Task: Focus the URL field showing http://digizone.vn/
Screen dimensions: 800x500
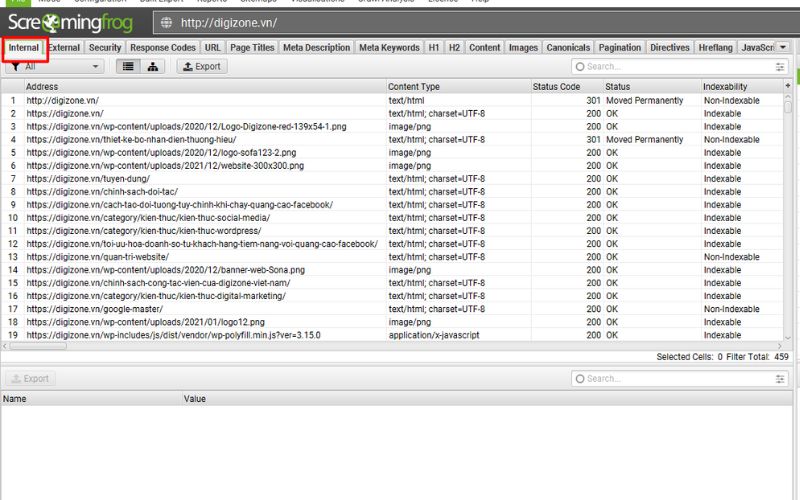Action: coord(477,23)
